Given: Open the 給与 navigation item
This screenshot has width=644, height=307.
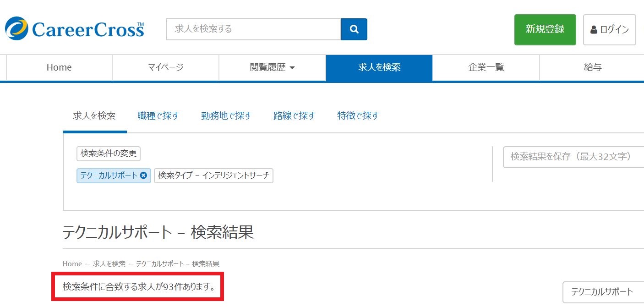Looking at the screenshot, I should click(592, 68).
